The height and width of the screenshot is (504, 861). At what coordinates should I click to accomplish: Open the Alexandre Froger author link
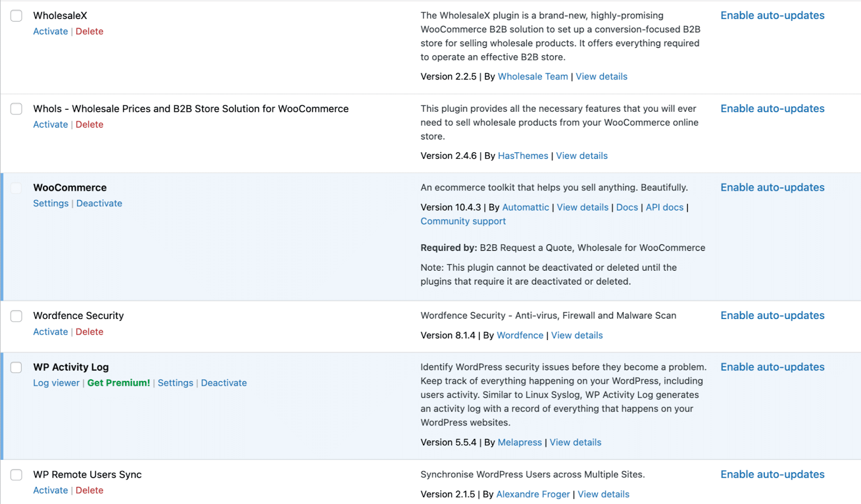(533, 494)
